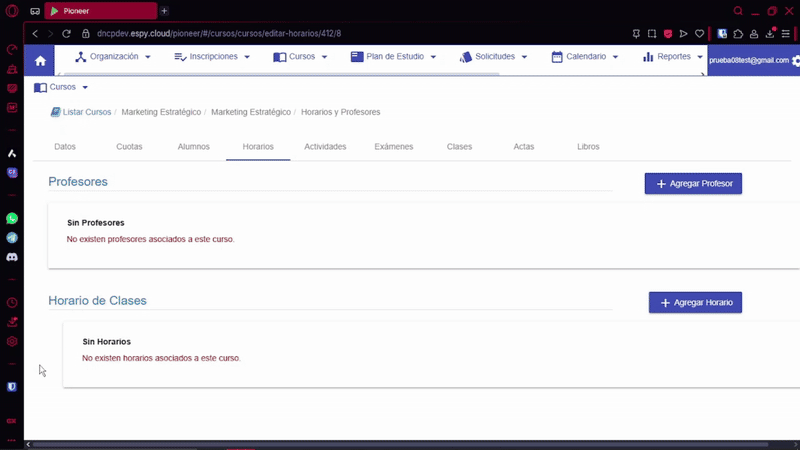
Task: Reload the page with the refresh icon
Action: tap(67, 33)
